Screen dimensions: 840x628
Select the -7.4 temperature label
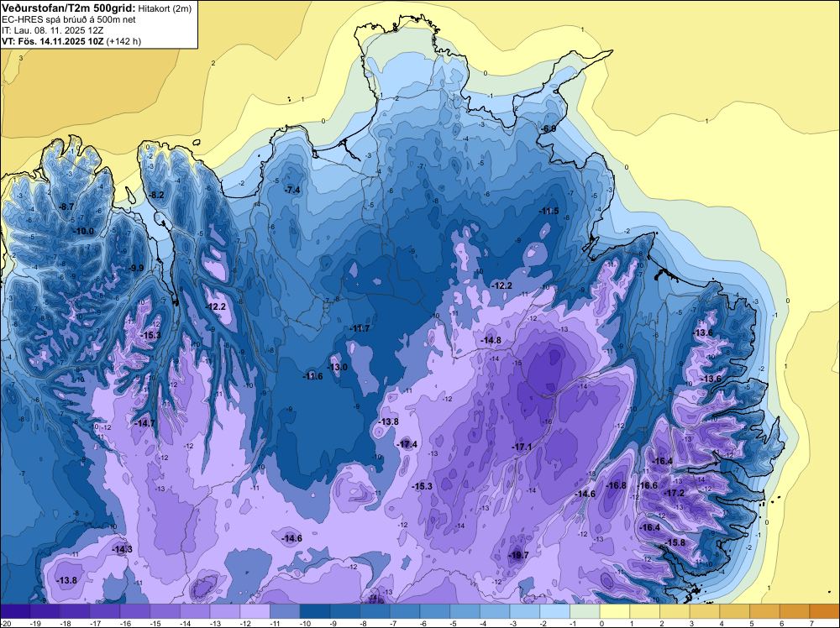click(x=292, y=190)
